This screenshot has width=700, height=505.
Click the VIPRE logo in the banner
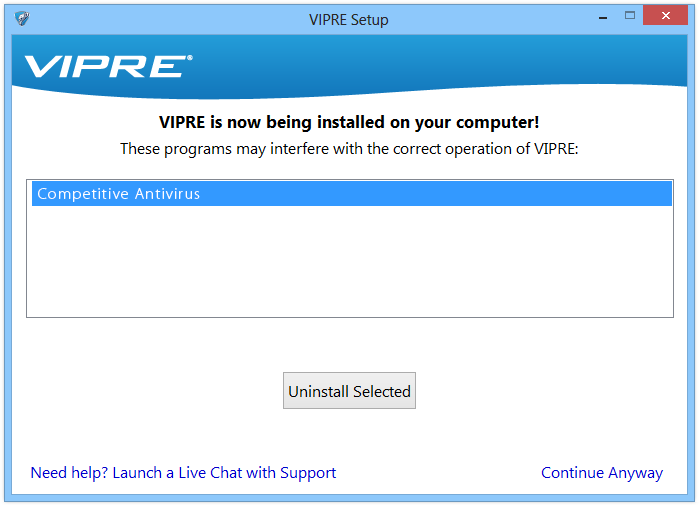click(x=108, y=66)
